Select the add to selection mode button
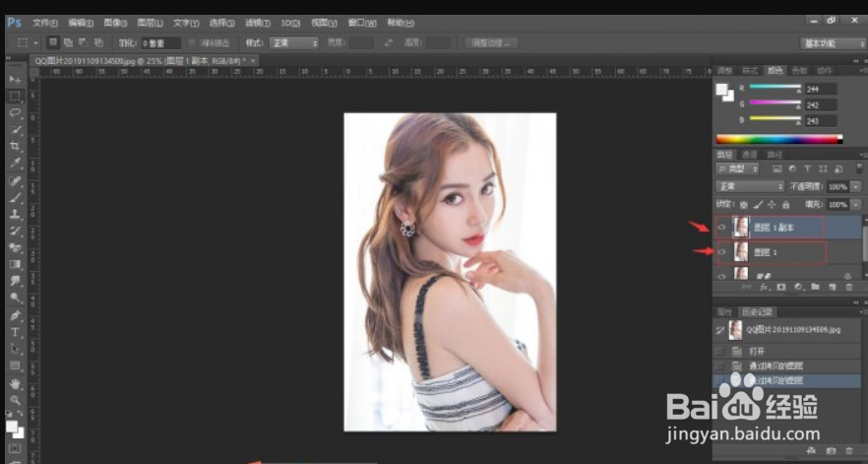 tap(68, 42)
